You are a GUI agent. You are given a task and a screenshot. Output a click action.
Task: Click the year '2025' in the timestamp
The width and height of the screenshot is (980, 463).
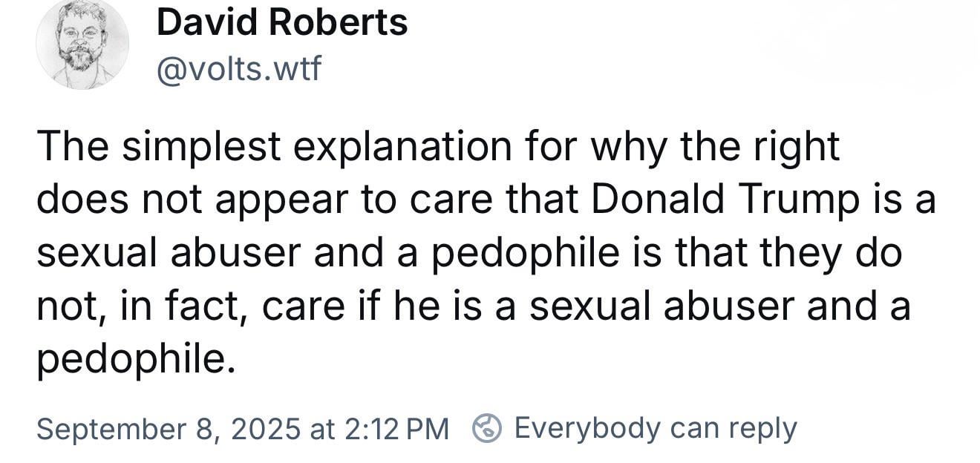pyautogui.click(x=266, y=429)
